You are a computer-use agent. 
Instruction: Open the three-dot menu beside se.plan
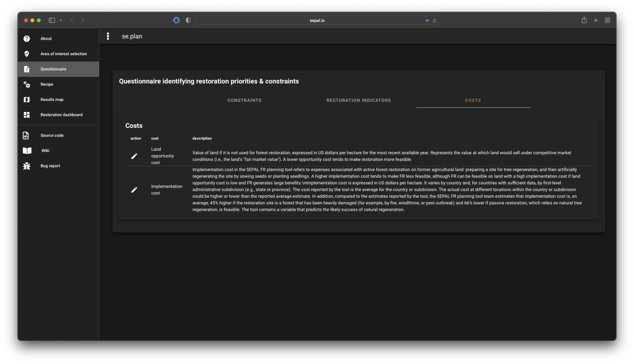[108, 36]
